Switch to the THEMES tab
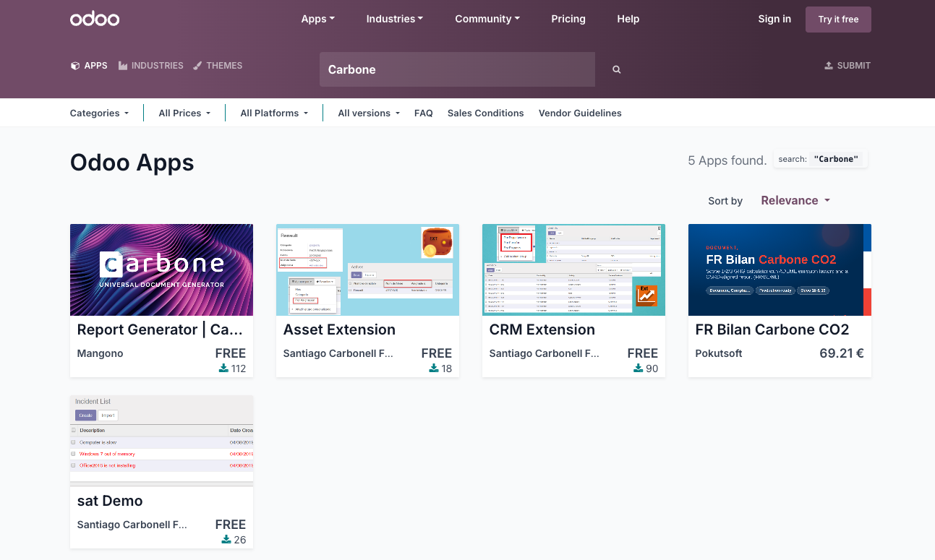The height and width of the screenshot is (560, 935). coord(218,66)
